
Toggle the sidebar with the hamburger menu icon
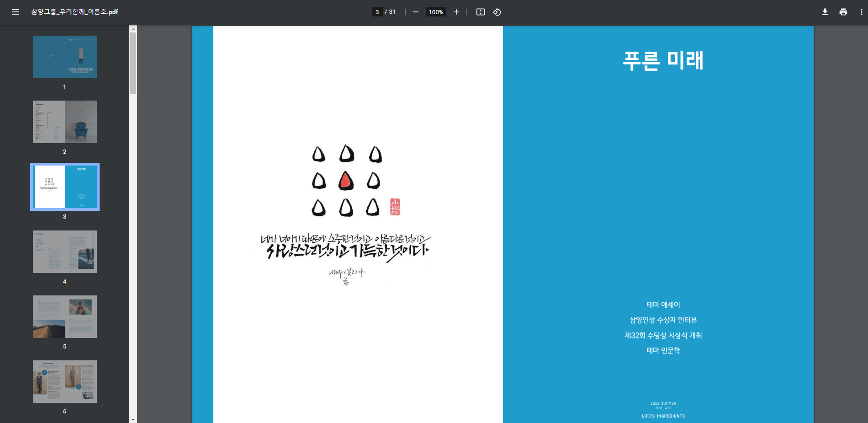16,12
